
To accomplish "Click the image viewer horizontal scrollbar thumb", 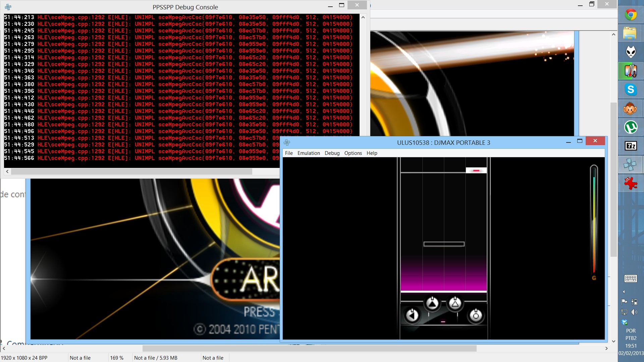I will (310, 349).
